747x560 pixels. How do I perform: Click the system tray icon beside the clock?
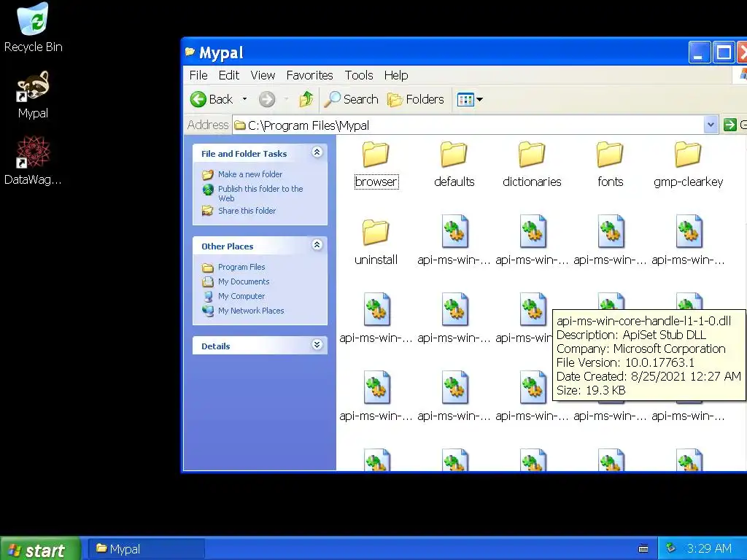tap(671, 548)
